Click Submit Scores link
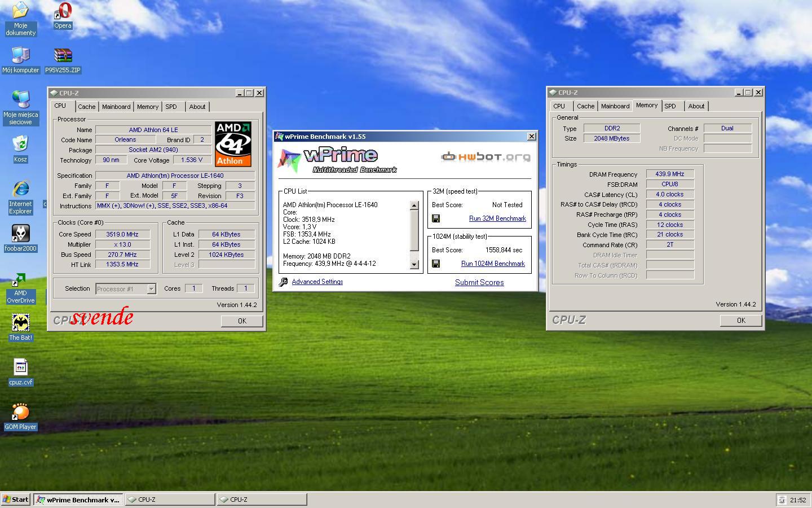This screenshot has height=508, width=812. tap(479, 282)
